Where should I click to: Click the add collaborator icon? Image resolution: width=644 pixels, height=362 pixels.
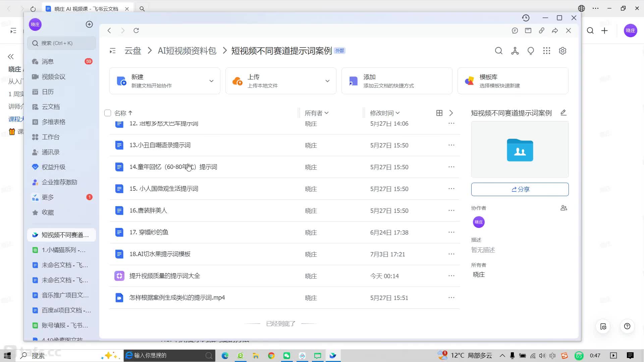tap(563, 208)
